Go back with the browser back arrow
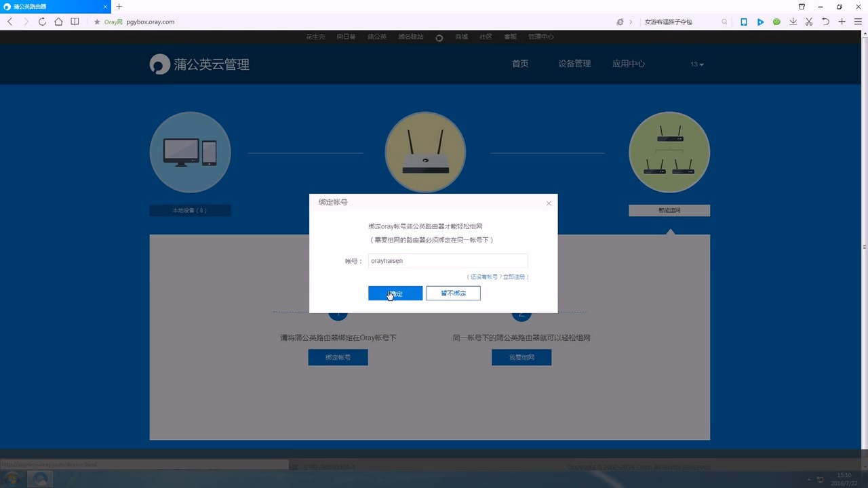This screenshot has width=868, height=488. click(x=9, y=22)
